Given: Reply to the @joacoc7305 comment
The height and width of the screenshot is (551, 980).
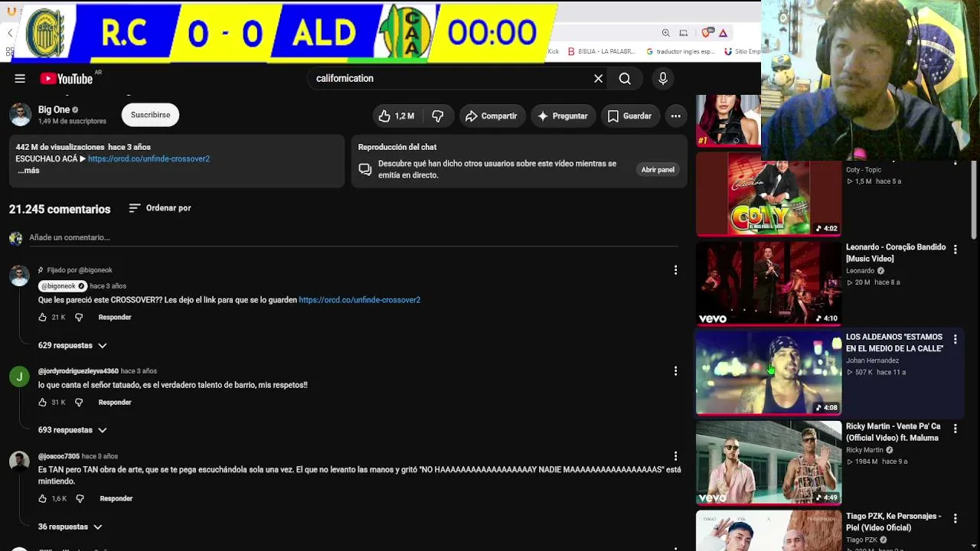Looking at the screenshot, I should [116, 498].
